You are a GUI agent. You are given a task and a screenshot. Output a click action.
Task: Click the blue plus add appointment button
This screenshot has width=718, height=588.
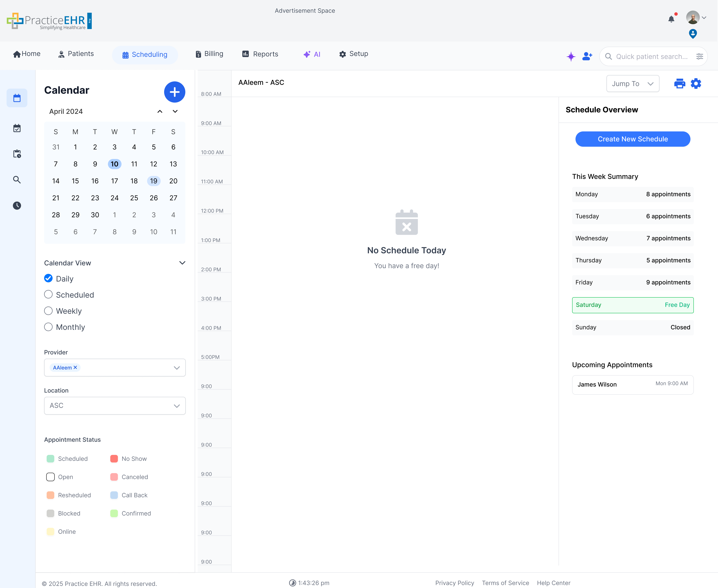pos(175,92)
